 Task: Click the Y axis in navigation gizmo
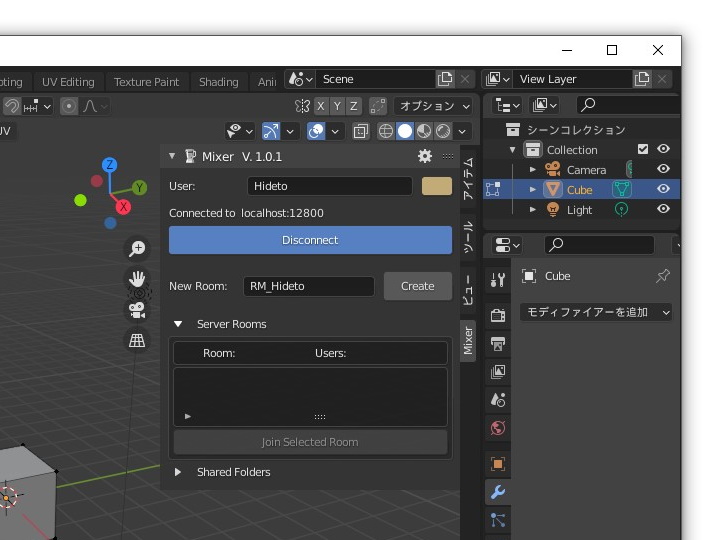[140, 187]
